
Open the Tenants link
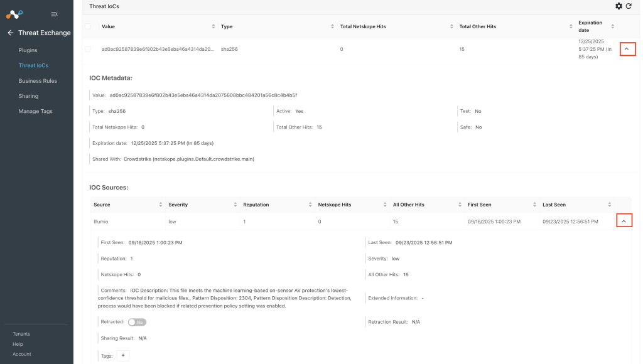pyautogui.click(x=21, y=334)
